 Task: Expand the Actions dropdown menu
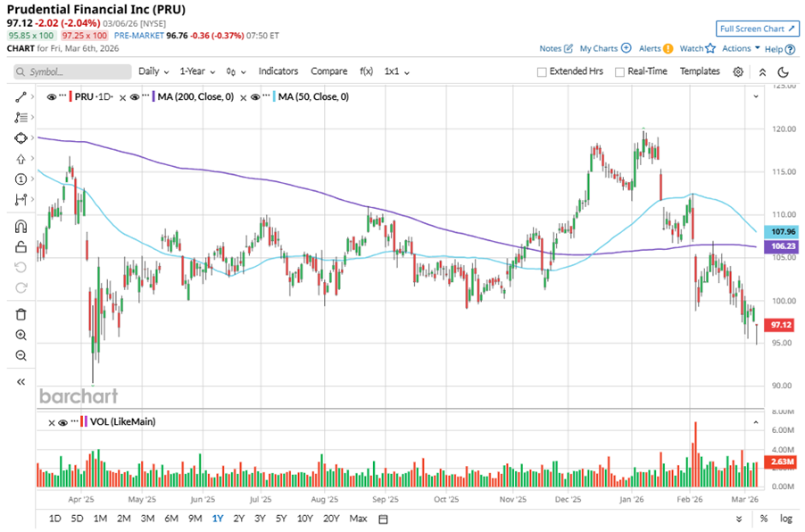click(x=741, y=49)
